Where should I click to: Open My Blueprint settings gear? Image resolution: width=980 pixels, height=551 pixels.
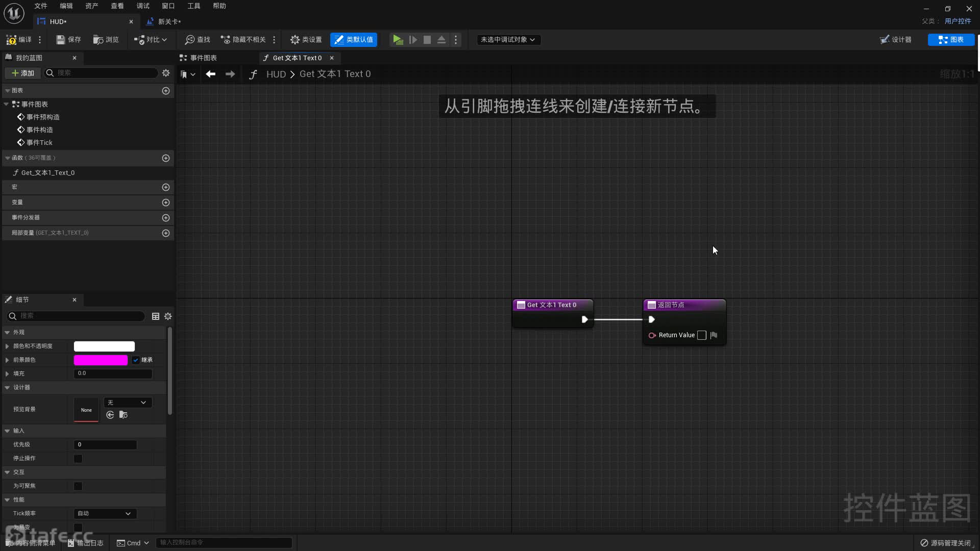click(x=166, y=73)
